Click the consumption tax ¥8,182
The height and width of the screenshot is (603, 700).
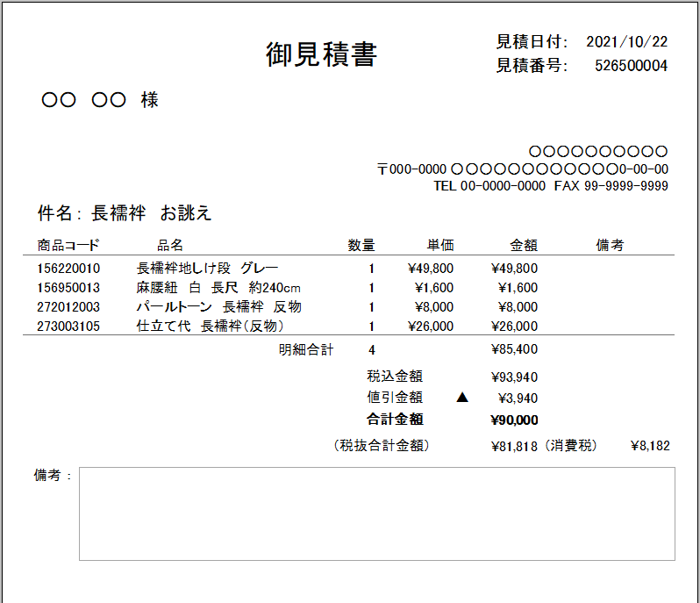tap(650, 446)
